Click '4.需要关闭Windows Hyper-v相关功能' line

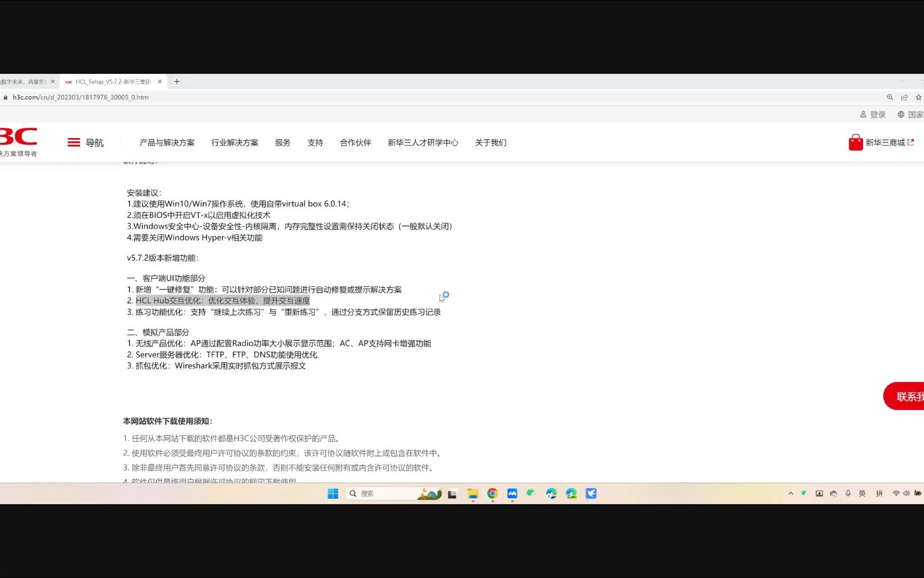(x=195, y=238)
